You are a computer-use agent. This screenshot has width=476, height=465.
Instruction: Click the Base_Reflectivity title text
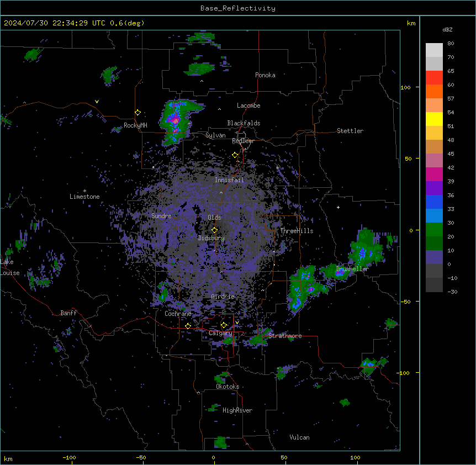(238, 8)
